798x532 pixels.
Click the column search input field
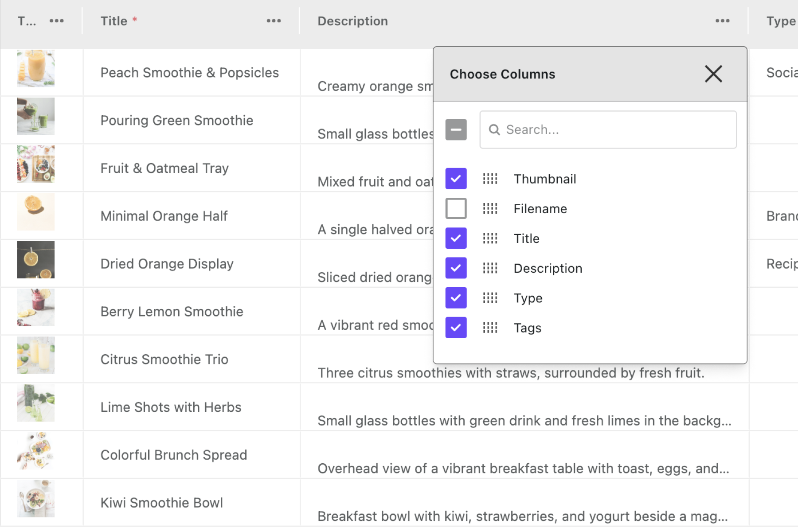coord(607,129)
